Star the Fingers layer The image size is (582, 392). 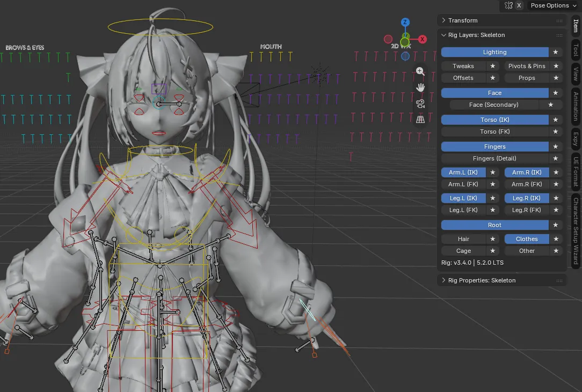tap(556, 147)
